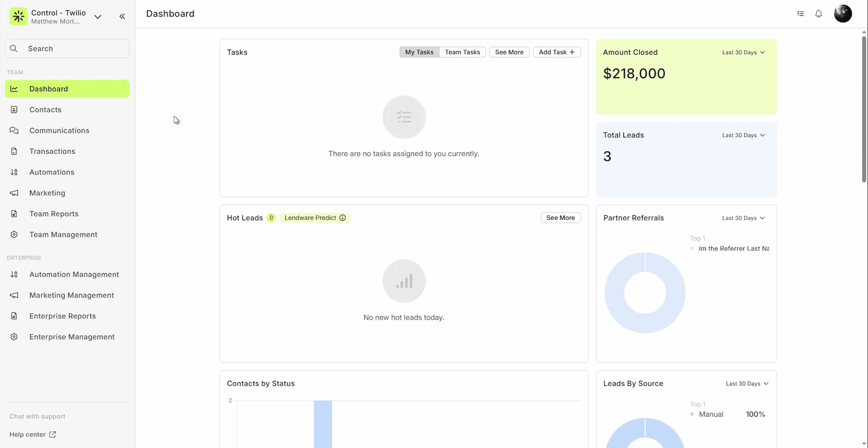Screen dimensions: 868x448
Task: Switch to My Tasks view
Action: pyautogui.click(x=419, y=52)
